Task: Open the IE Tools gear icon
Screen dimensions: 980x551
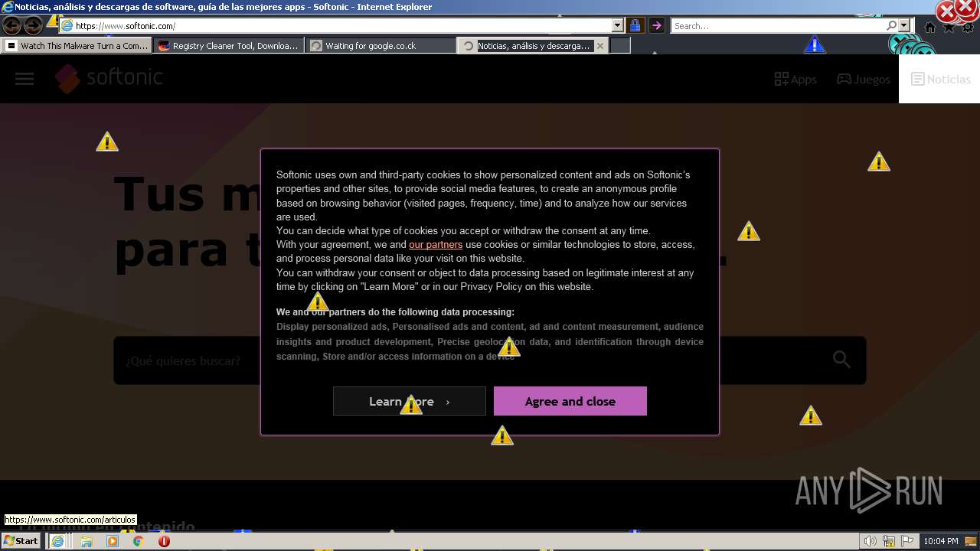Action: point(968,28)
